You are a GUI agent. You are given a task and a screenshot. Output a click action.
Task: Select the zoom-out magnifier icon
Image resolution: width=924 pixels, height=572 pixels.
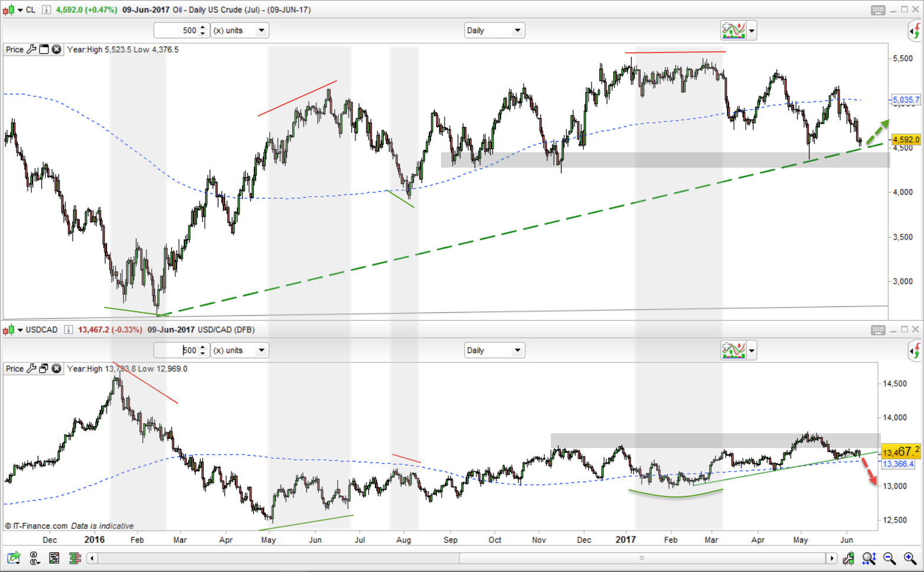point(889,558)
